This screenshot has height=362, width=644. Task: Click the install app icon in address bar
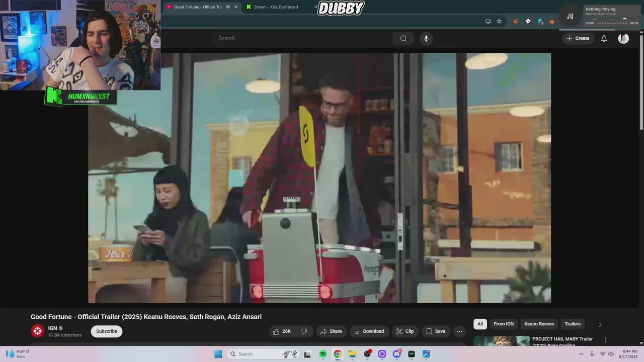point(488,21)
